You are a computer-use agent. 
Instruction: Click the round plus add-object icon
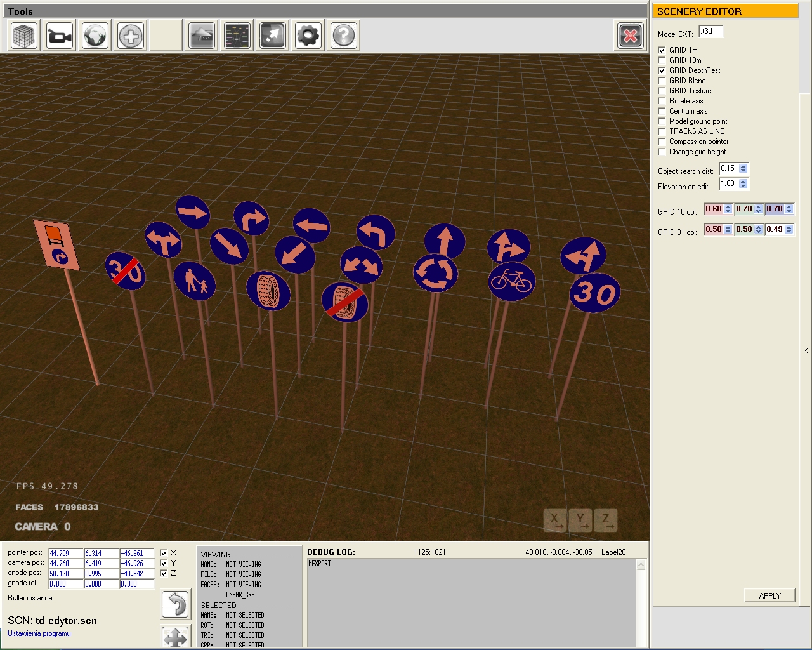pyautogui.click(x=131, y=36)
